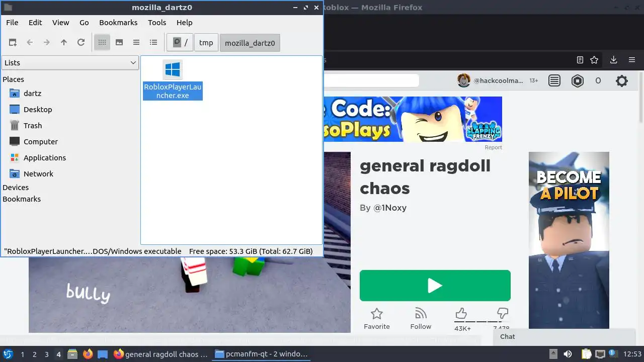Toggle Firefox reader view icon

[580, 60]
